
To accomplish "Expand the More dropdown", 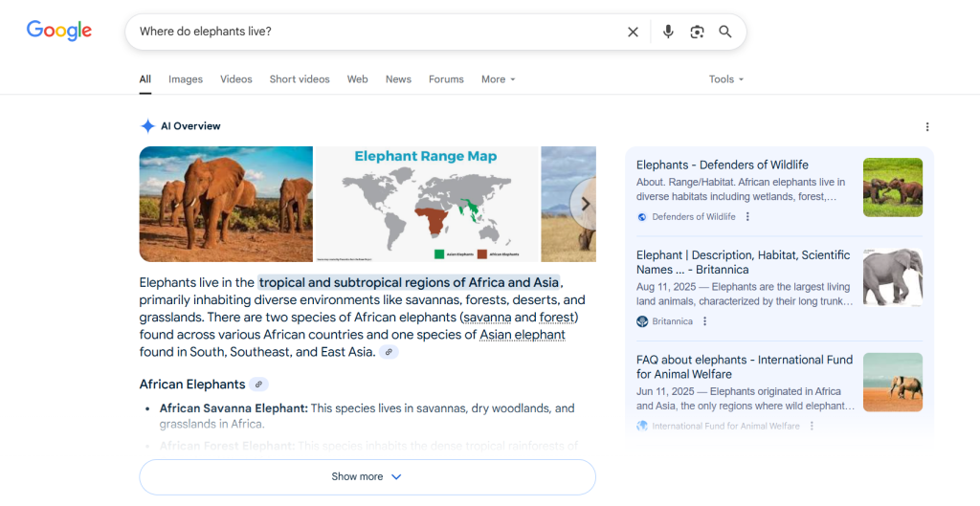I will pos(498,79).
